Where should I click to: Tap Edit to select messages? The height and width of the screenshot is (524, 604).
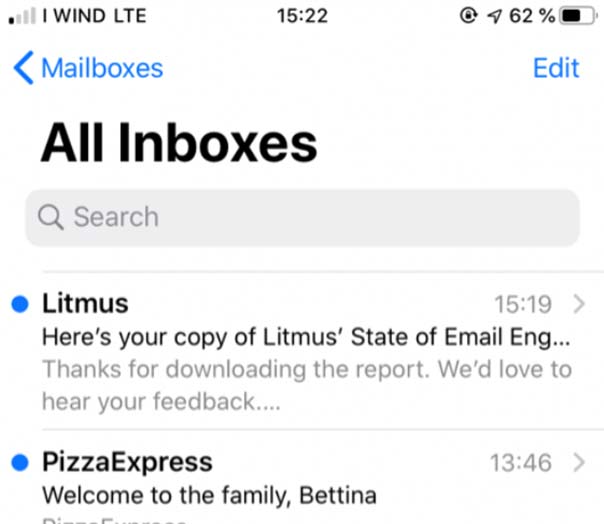click(x=556, y=68)
